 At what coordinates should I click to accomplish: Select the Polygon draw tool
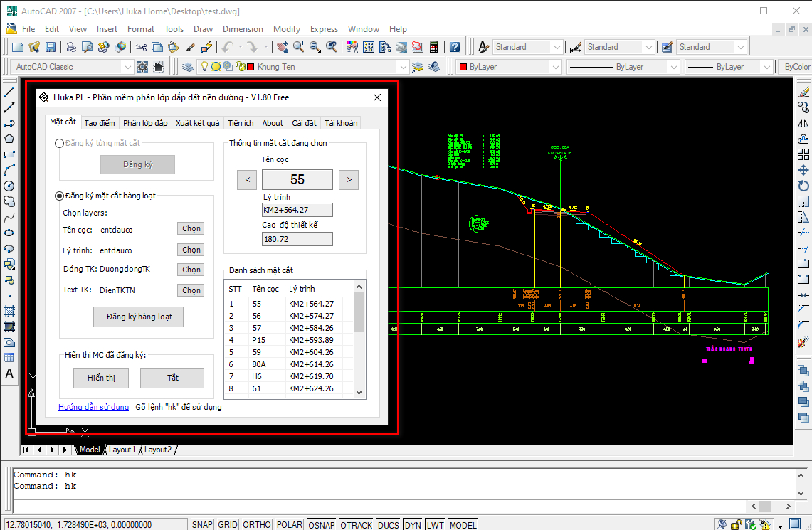(x=9, y=139)
